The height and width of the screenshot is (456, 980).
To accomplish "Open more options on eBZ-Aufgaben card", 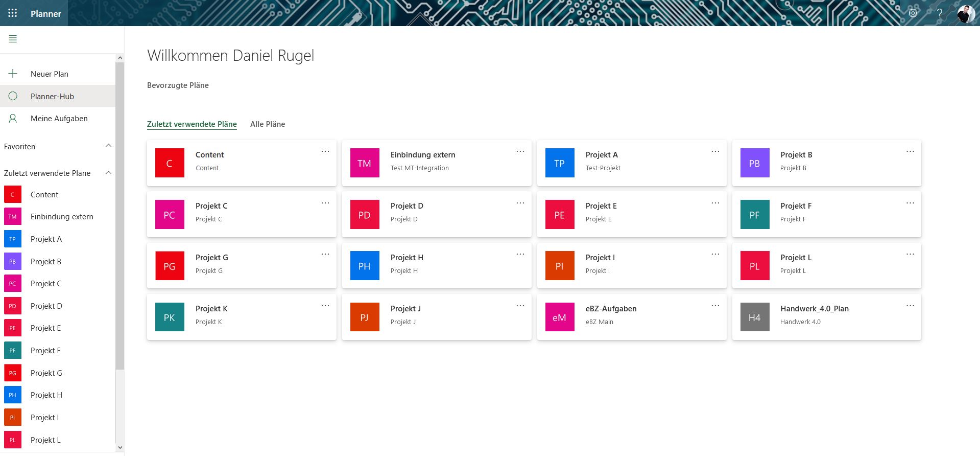I will point(715,306).
